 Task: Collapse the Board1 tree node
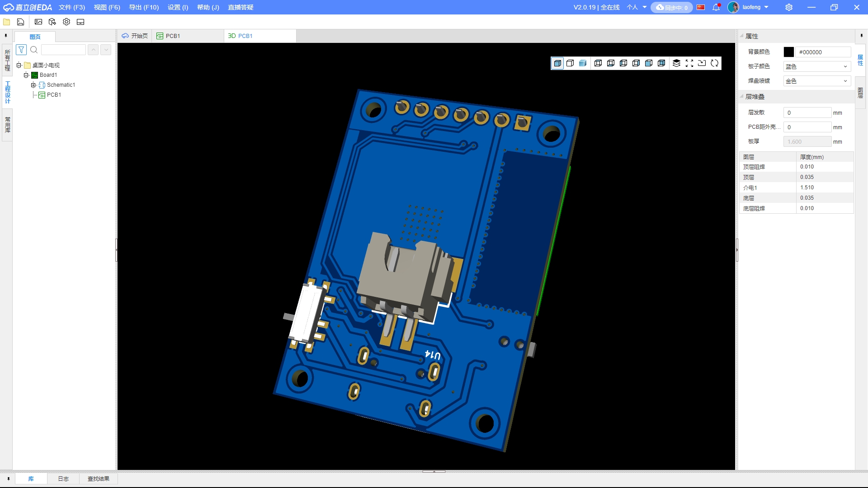(26, 75)
